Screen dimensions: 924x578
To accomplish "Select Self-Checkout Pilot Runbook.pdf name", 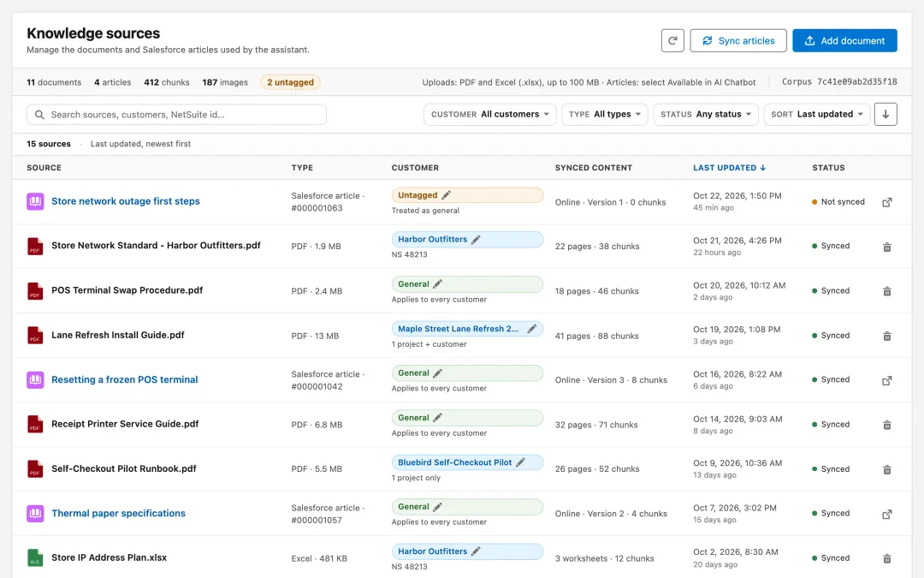I will pos(124,468).
